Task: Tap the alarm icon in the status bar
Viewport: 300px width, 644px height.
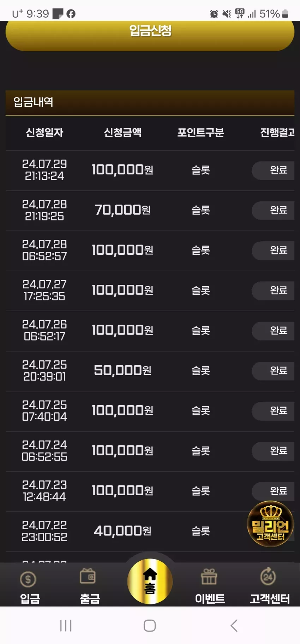Action: pos(214,14)
